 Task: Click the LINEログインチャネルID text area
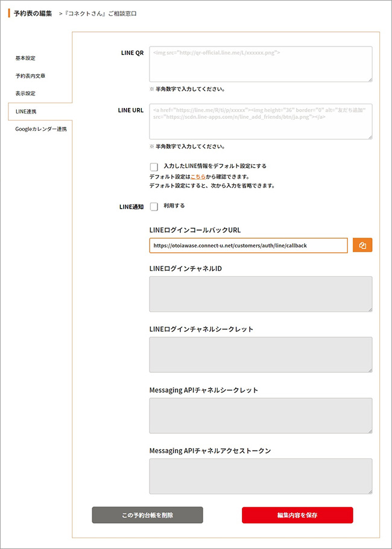pos(261,294)
